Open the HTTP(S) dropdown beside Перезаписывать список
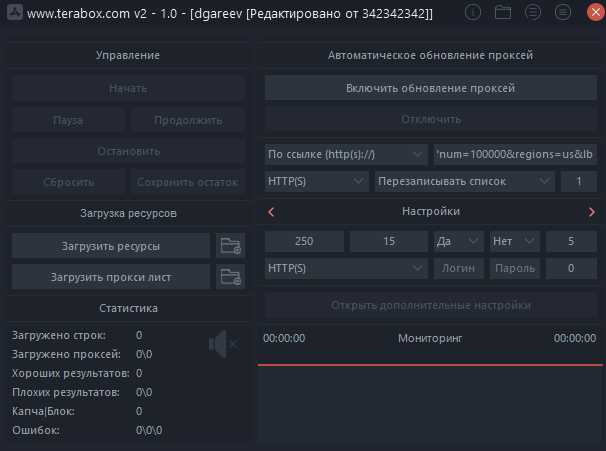606x451 pixels. 317,181
